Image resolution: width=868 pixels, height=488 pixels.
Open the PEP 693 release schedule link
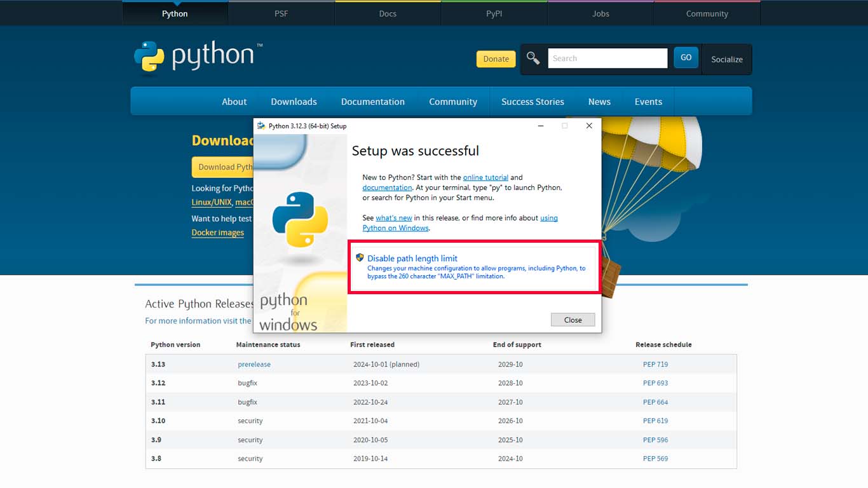click(x=655, y=383)
